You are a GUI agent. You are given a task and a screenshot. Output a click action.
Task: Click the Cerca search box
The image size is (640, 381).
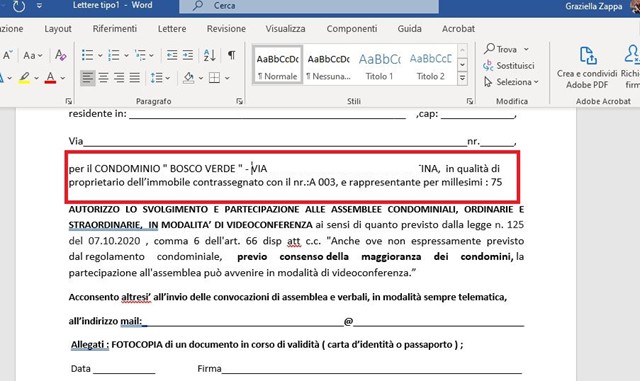[x=309, y=6]
